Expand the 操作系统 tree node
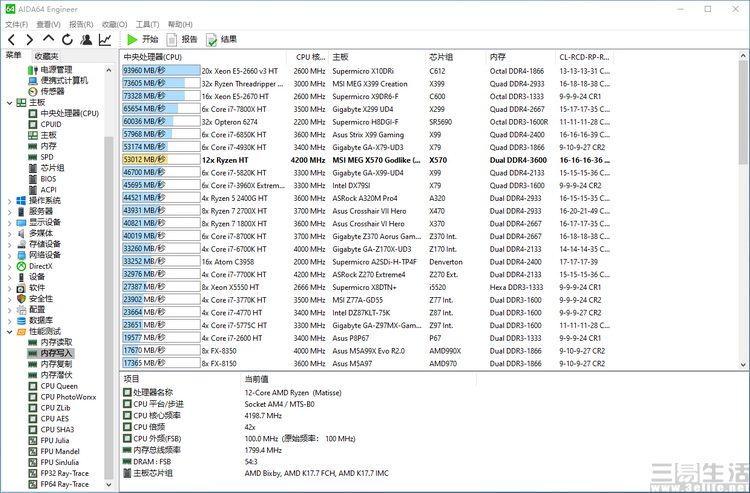 (x=10, y=201)
